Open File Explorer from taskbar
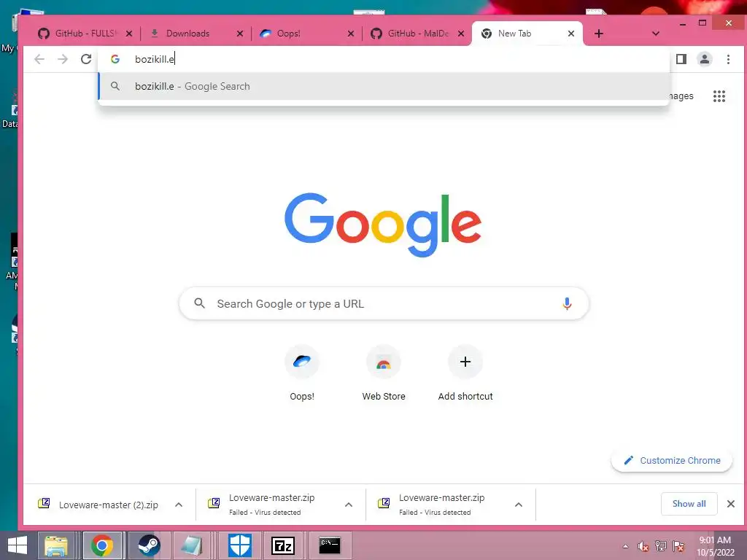Viewport: 747px width, 560px height. [x=56, y=545]
